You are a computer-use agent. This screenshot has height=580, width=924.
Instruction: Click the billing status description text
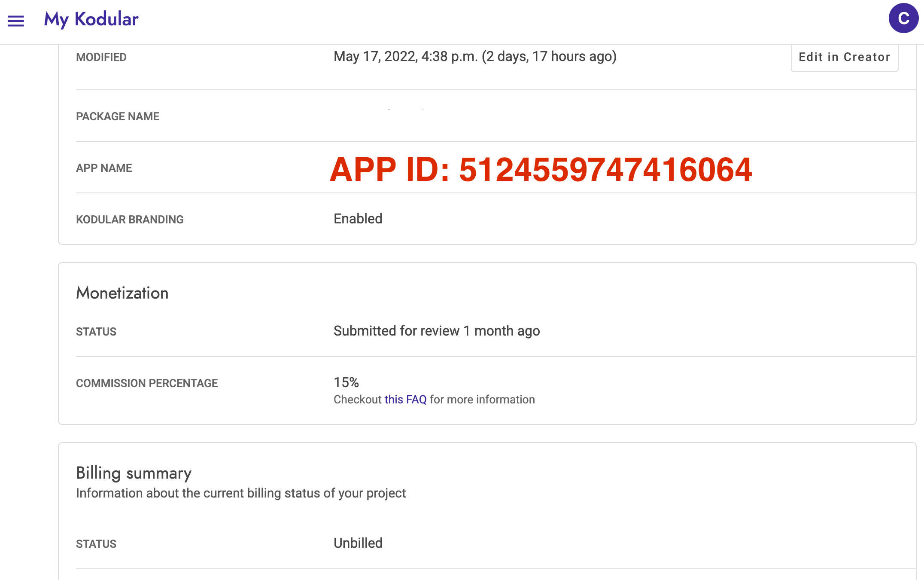click(241, 493)
